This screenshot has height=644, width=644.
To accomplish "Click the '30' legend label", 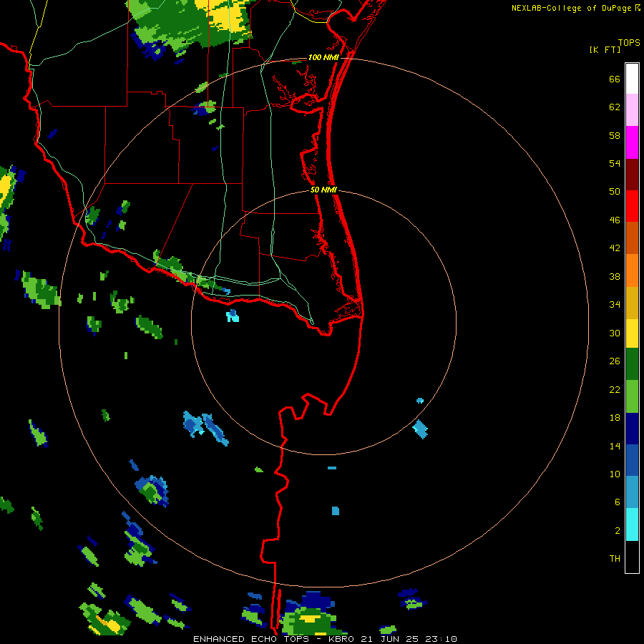I will [x=615, y=333].
